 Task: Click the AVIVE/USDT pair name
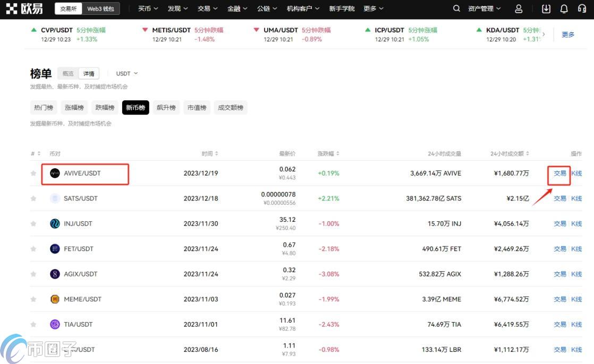tap(82, 174)
